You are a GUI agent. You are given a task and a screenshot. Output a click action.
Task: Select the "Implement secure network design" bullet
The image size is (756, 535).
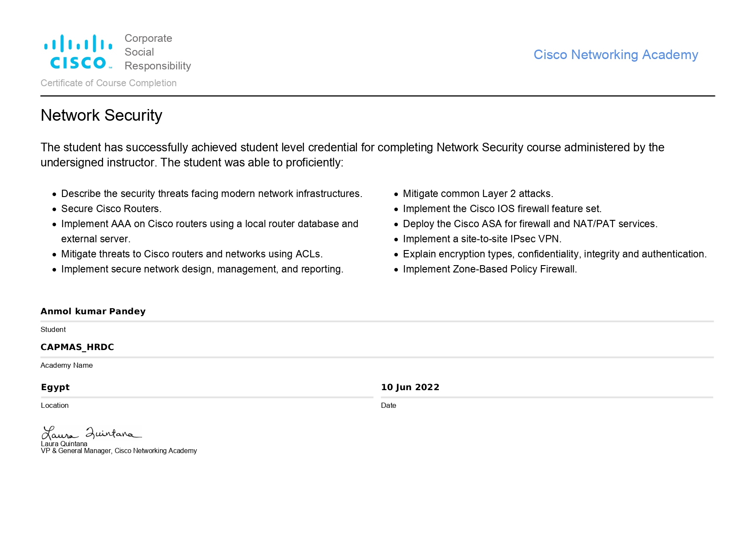pos(202,269)
